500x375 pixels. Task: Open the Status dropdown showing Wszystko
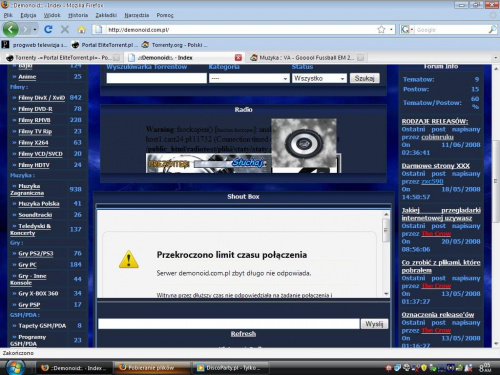coord(319,78)
